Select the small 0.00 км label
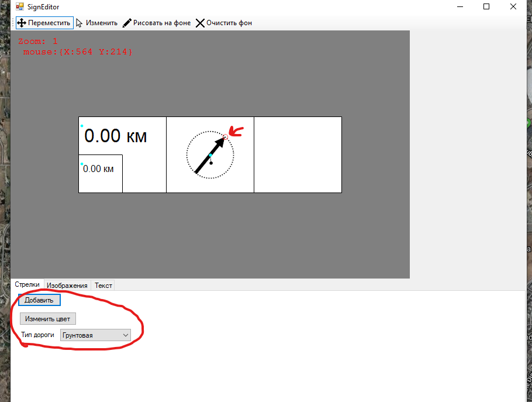Screen dimensions: 532x402 (99, 169)
